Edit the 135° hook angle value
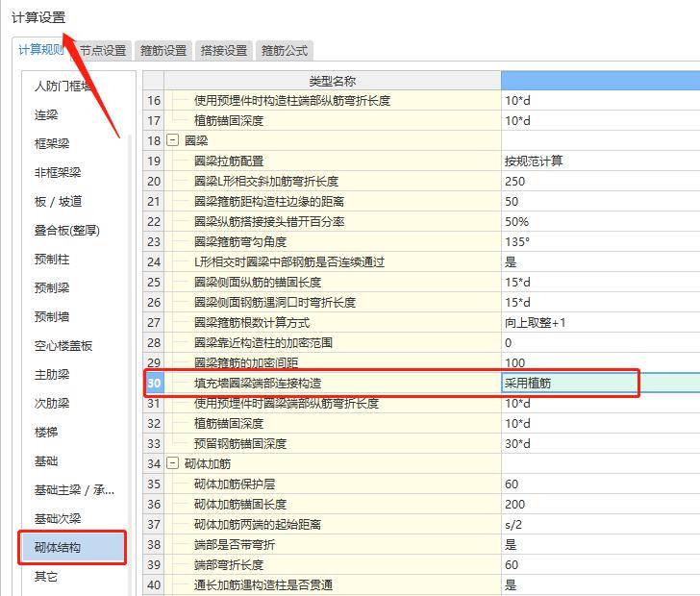Viewport: 700px width, 596px height. tap(600, 242)
